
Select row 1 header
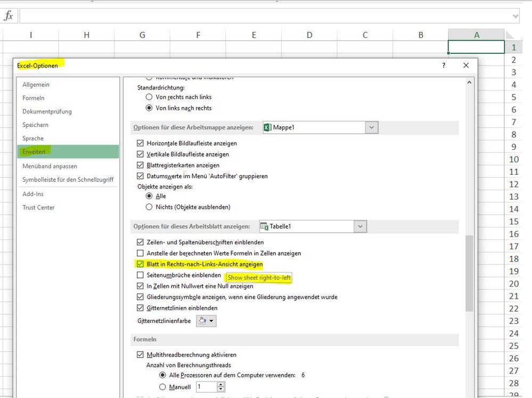pyautogui.click(x=514, y=47)
